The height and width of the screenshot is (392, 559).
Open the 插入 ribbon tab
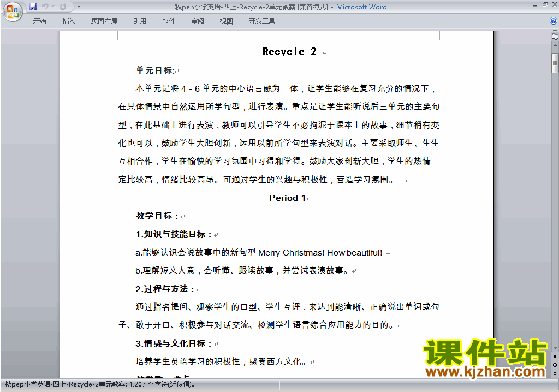[x=68, y=21]
